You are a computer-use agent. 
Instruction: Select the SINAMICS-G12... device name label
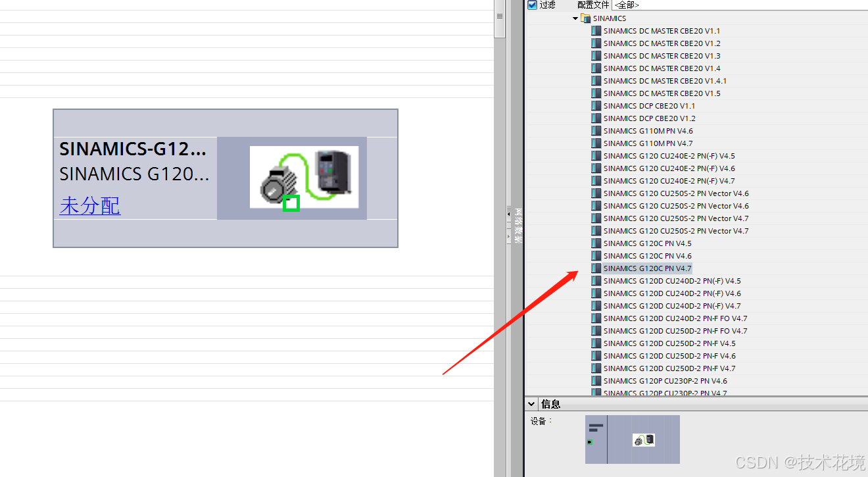pyautogui.click(x=133, y=149)
